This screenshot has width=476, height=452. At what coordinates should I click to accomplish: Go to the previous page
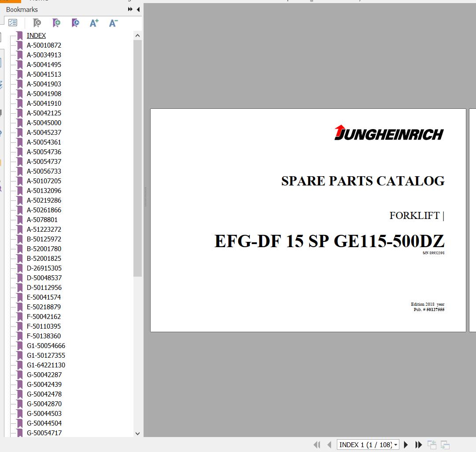click(x=329, y=445)
